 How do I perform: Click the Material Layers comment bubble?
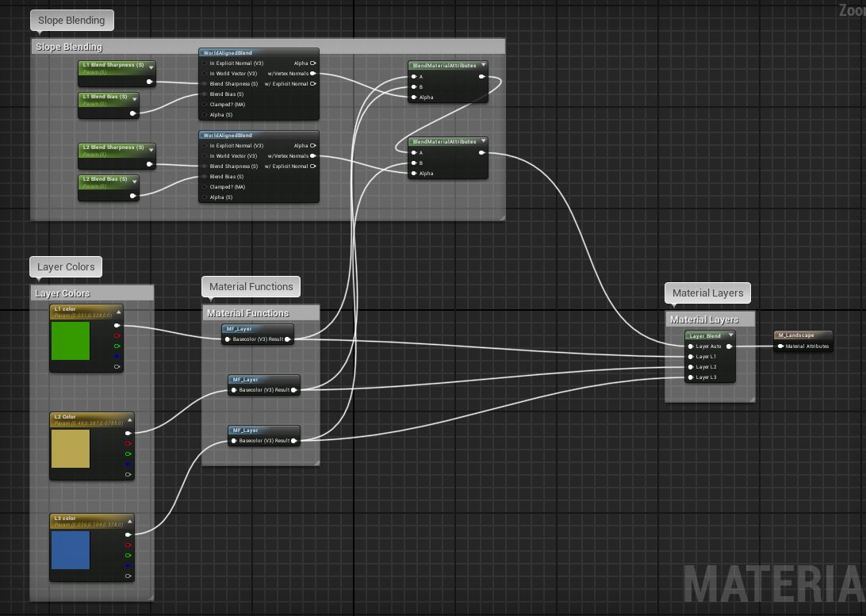(x=707, y=293)
